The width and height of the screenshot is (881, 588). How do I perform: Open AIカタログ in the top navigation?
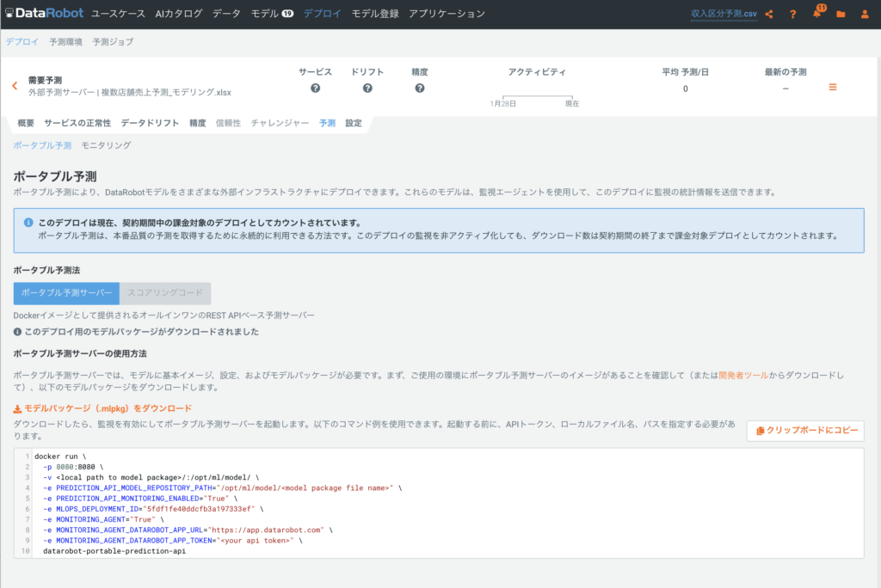tap(179, 14)
